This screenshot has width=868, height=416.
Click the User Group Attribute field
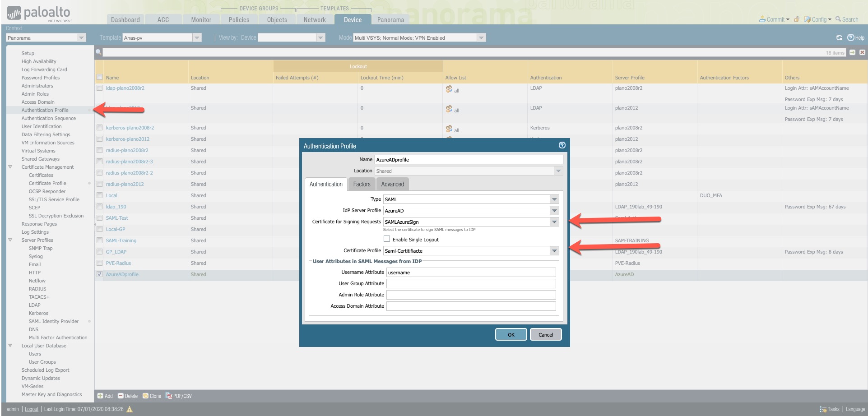(x=471, y=284)
